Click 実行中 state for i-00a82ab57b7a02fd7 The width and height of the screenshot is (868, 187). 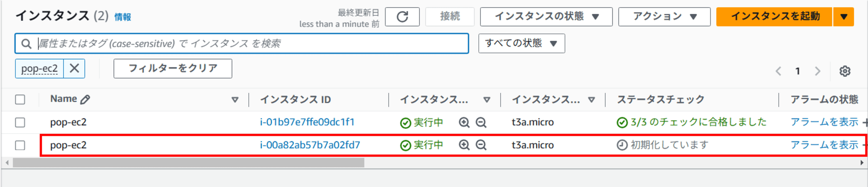coord(428,145)
